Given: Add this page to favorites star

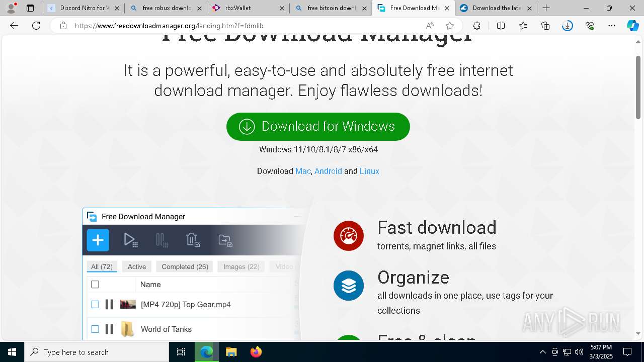Looking at the screenshot, I should pos(450,26).
